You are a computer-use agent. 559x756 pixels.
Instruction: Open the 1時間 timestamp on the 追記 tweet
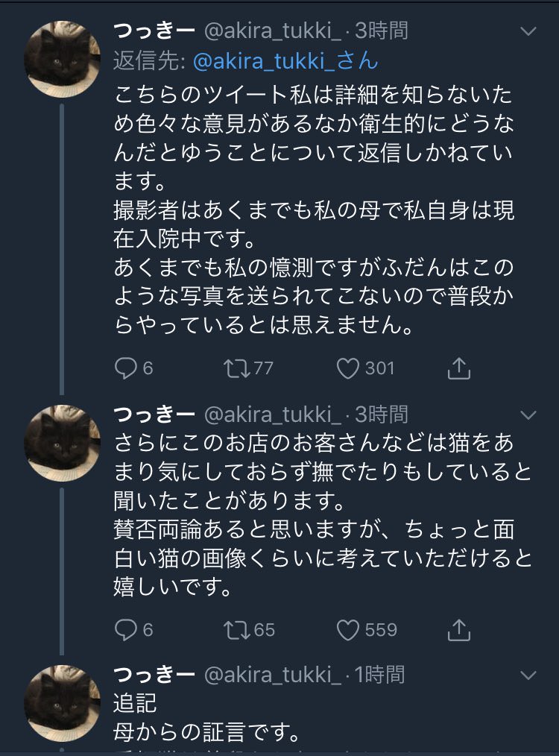[379, 675]
